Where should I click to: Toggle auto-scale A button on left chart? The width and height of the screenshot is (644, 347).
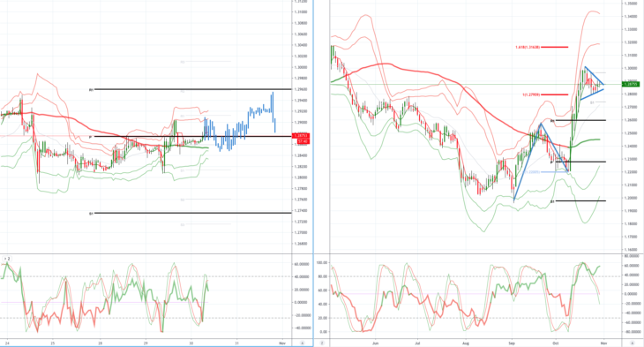pos(303,343)
